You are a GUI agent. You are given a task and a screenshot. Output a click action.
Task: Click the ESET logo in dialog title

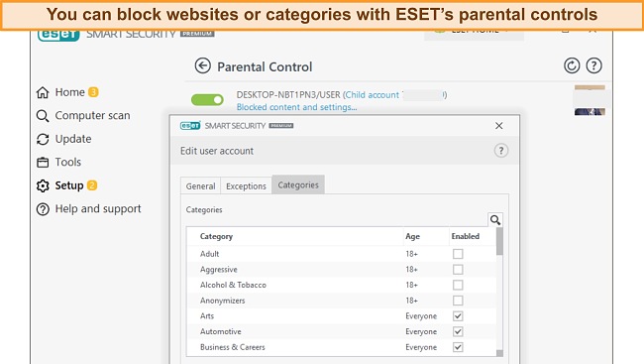coord(190,125)
